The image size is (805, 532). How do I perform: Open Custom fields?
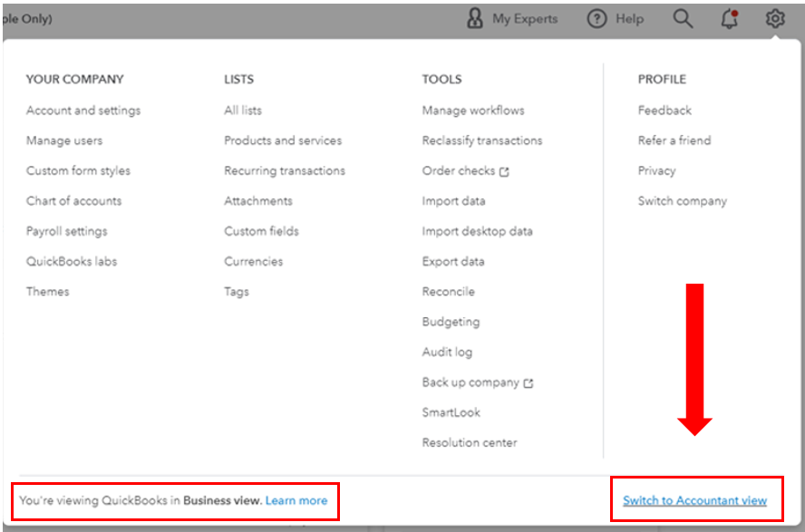click(261, 231)
